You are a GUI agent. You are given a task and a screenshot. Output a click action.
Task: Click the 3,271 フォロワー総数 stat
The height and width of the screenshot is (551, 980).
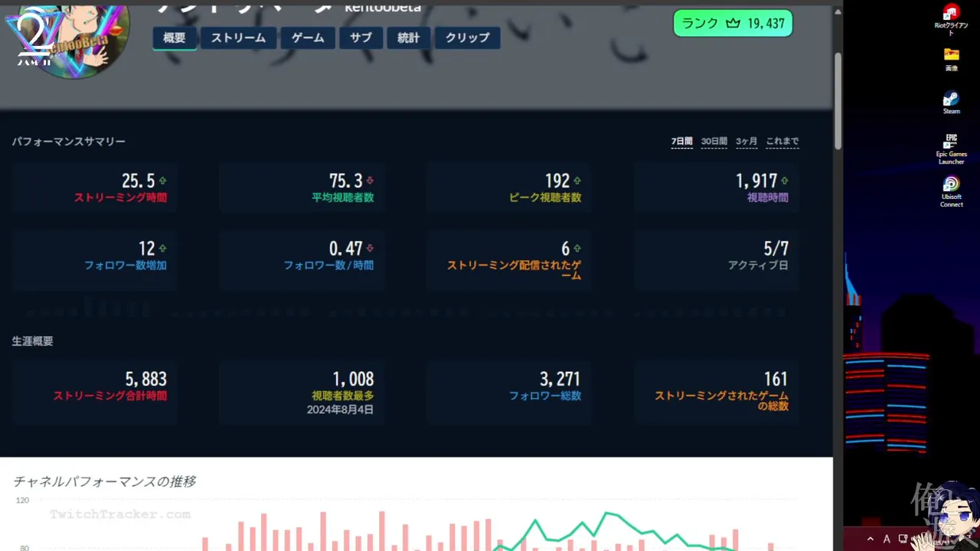coord(509,393)
